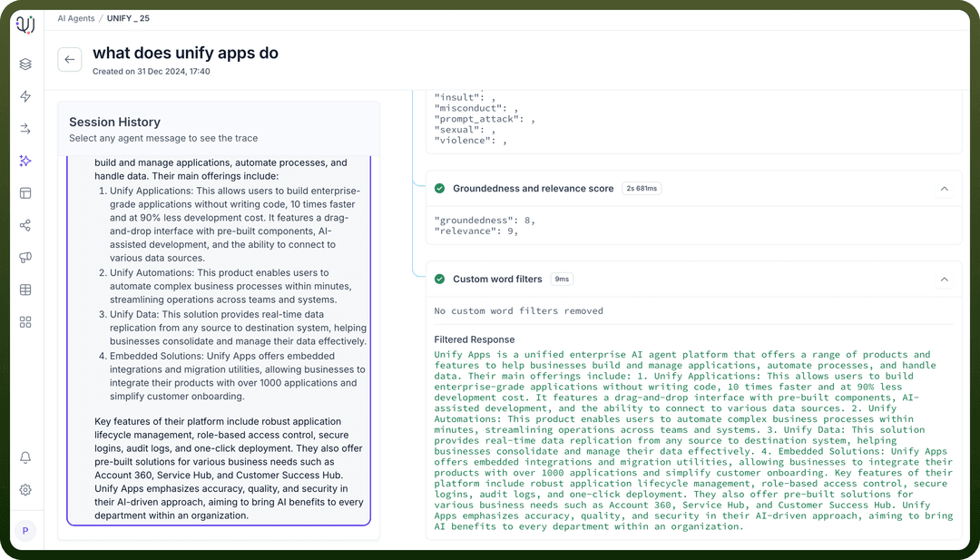Image resolution: width=980 pixels, height=560 pixels.
Task: Click "Select any agent message to see the trace"
Action: (163, 138)
